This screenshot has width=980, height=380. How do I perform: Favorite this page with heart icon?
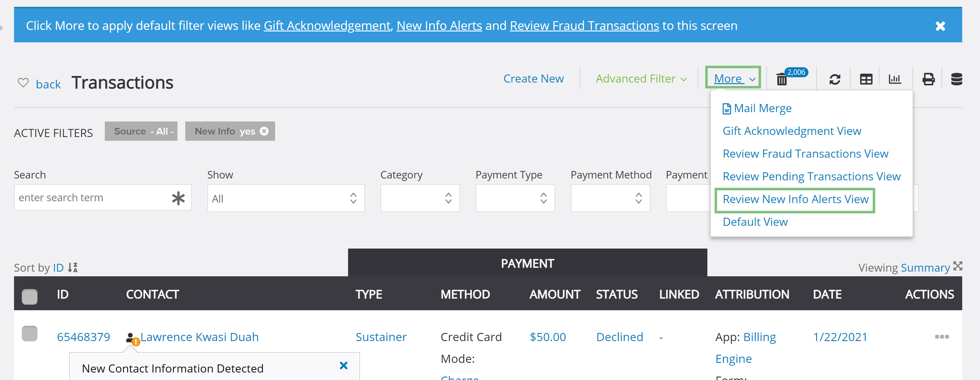[x=23, y=83]
